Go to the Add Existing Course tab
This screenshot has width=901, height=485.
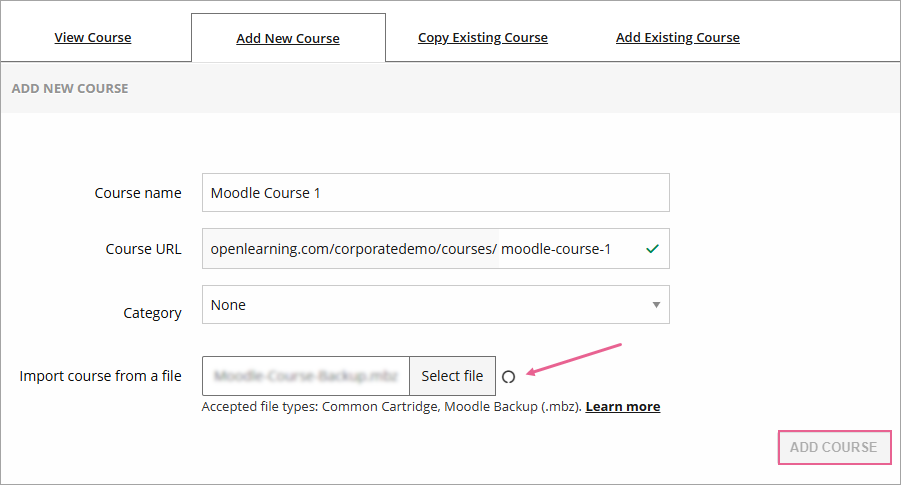tap(678, 38)
